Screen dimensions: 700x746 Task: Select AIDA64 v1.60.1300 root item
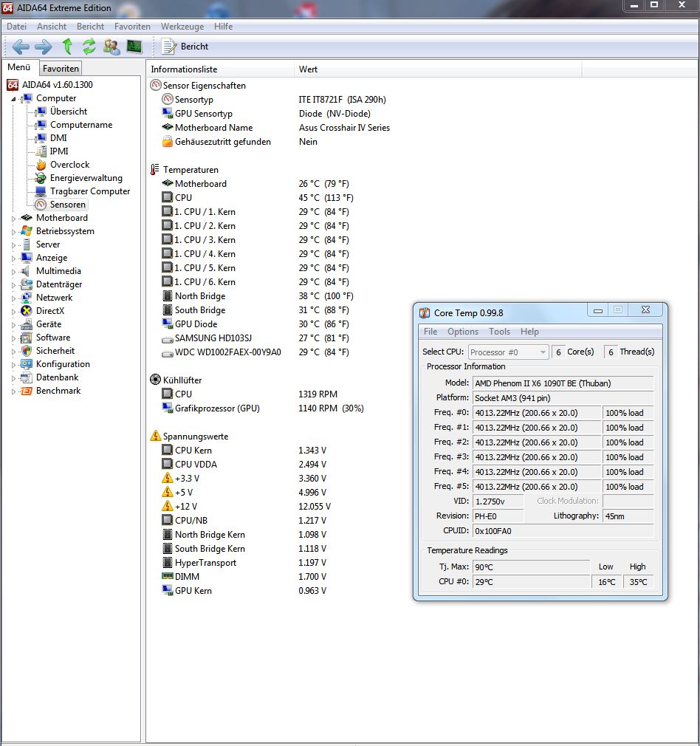point(57,85)
